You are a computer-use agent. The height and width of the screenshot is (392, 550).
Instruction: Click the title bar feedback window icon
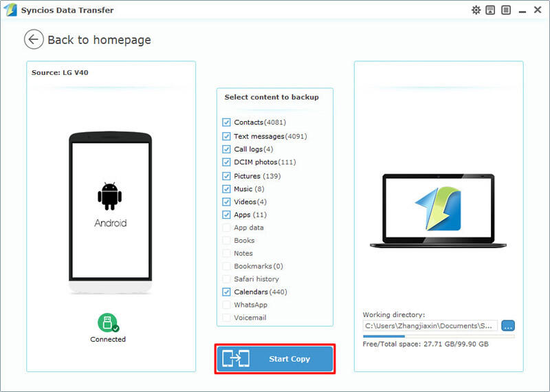[490, 10]
